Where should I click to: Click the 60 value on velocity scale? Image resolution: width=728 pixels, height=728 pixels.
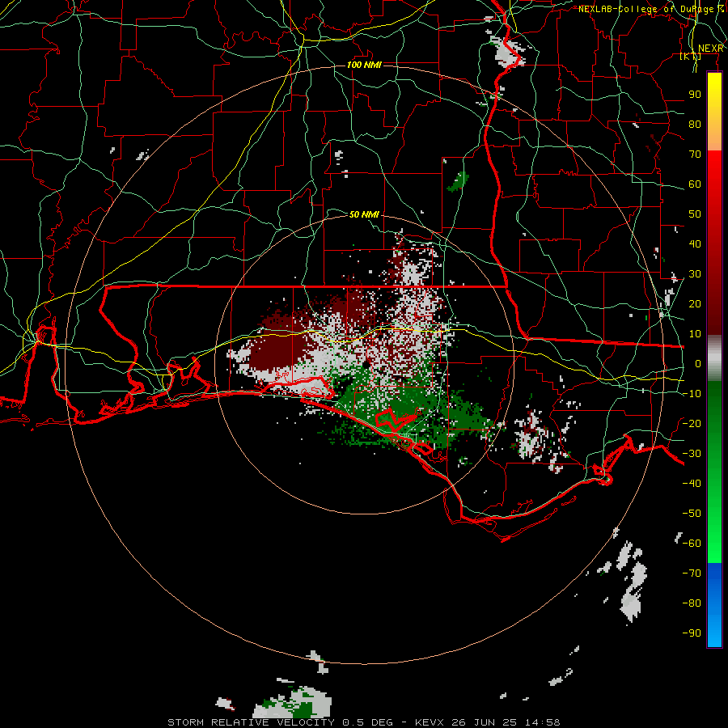[x=695, y=184]
